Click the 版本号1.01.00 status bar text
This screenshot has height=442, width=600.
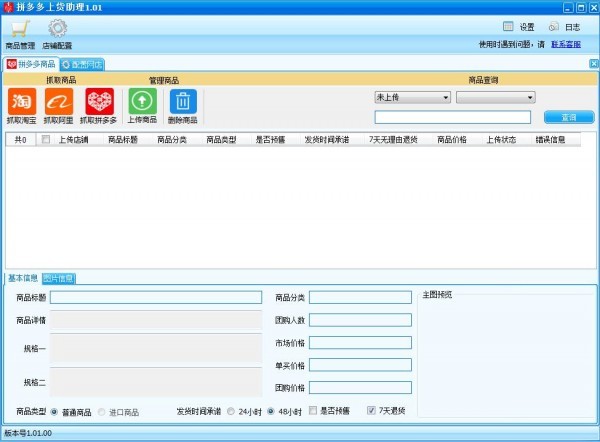(28, 433)
